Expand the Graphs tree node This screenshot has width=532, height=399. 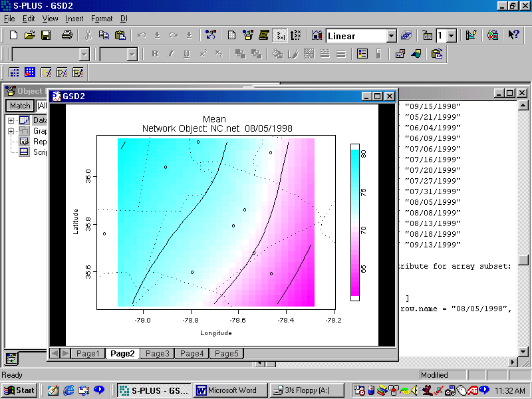(11, 131)
